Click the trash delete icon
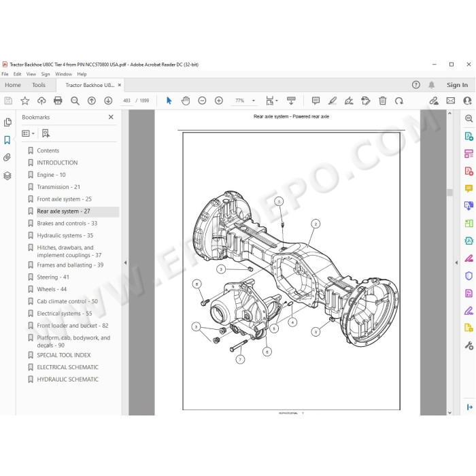476x476 pixels. 382,101
